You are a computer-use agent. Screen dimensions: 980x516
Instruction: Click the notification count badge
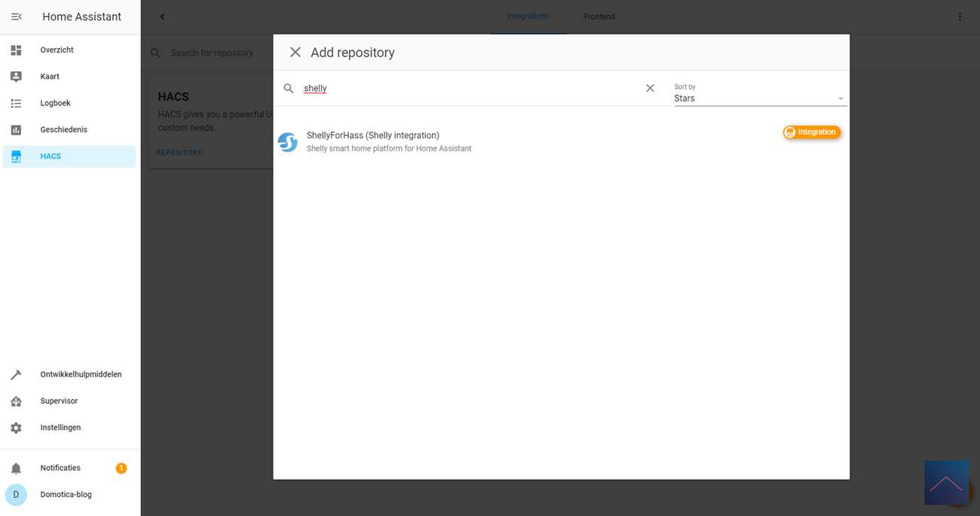(121, 468)
